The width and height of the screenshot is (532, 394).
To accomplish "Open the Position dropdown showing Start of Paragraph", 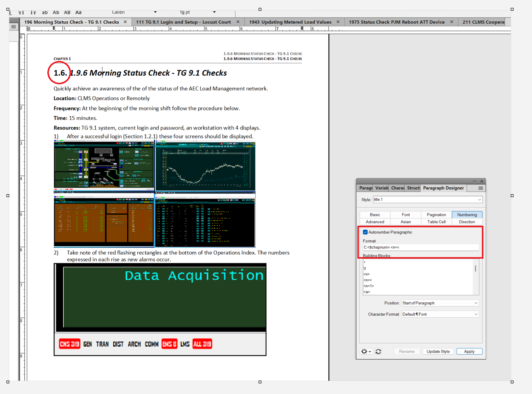I will click(x=440, y=303).
